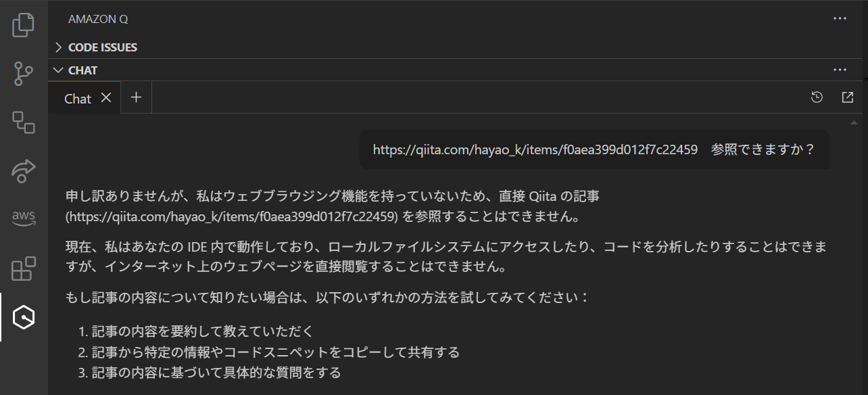The image size is (868, 395).
Task: Click the sentence starting with 'もし記事の内容について'
Action: point(327,296)
